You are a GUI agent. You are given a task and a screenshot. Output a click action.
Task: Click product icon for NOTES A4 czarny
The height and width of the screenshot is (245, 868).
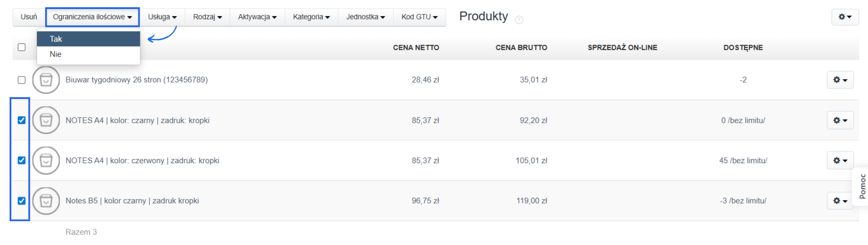46,120
